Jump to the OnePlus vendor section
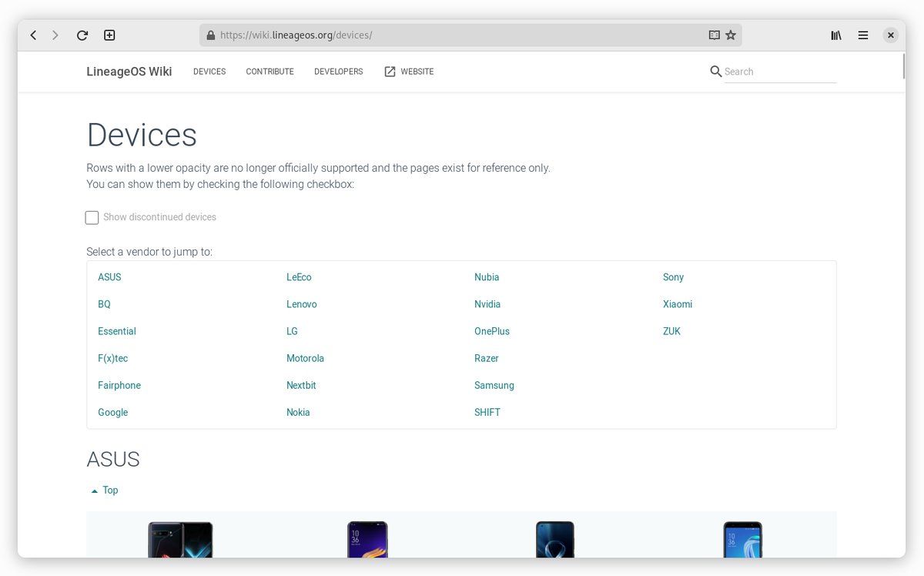 point(492,331)
